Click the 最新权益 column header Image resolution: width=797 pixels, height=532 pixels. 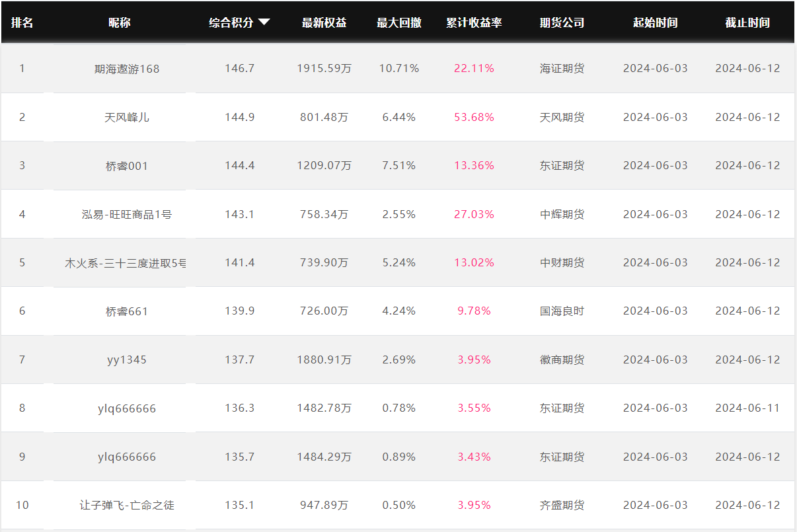coord(324,22)
